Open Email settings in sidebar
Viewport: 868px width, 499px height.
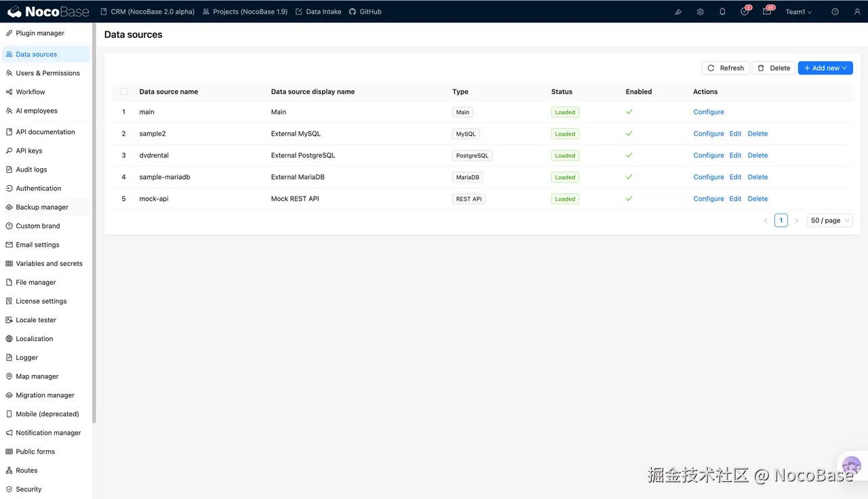click(46, 245)
